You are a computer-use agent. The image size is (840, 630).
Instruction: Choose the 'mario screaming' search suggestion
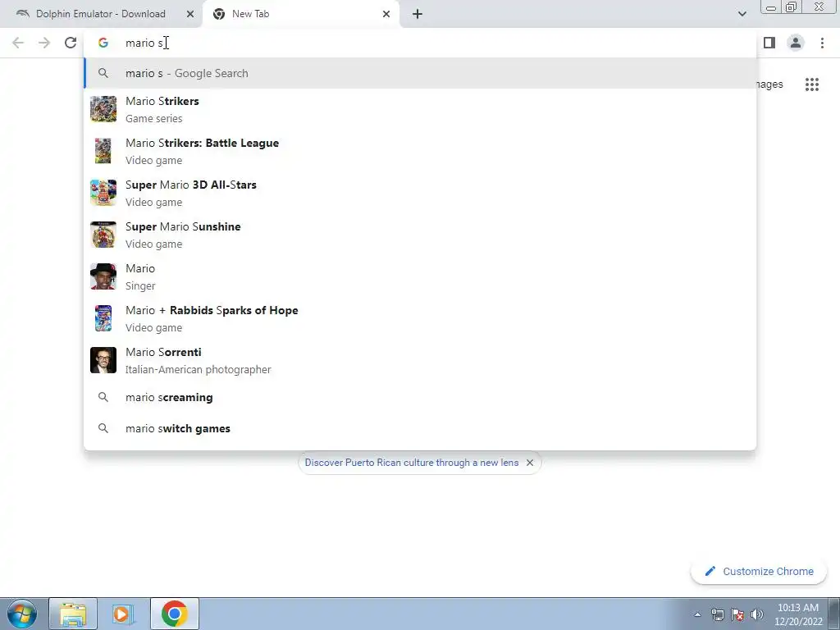[420, 398]
